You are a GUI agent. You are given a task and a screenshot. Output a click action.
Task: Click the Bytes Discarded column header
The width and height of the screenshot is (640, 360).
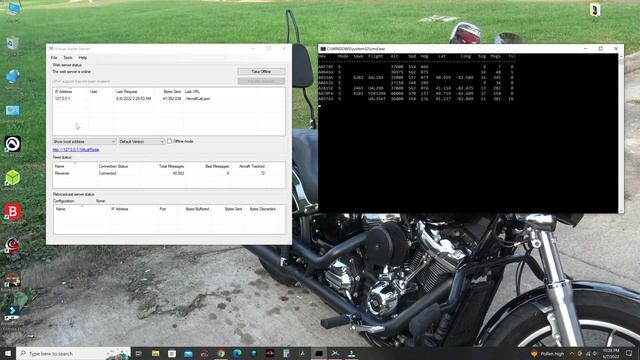click(262, 209)
